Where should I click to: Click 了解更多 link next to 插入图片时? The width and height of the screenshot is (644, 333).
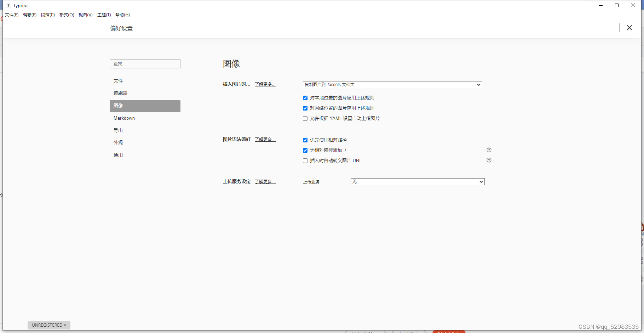(x=265, y=84)
